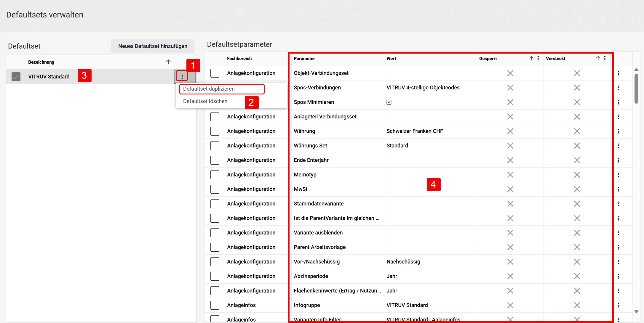Viewport: 644px width, 323px height.
Task: Open row menu for Parent Arbeitsvorlage
Action: [x=619, y=247]
